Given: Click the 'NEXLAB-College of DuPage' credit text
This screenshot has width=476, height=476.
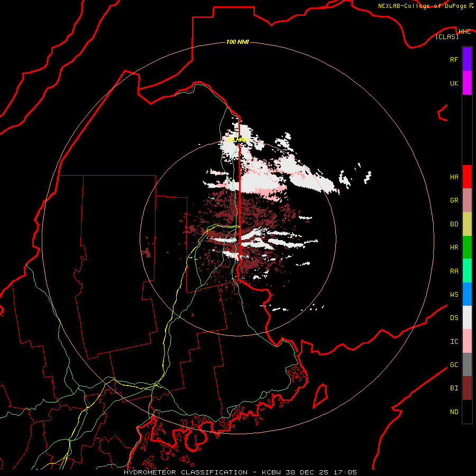Looking at the screenshot, I should point(422,6).
